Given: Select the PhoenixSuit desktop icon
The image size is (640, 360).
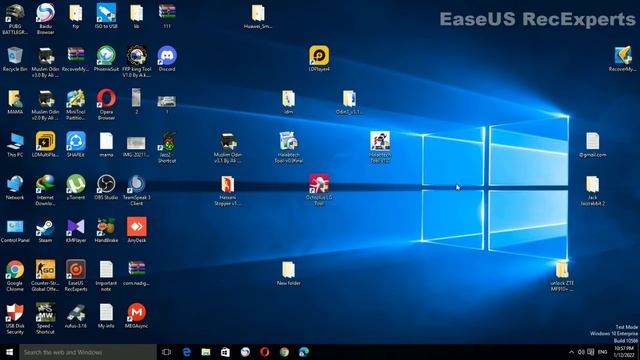Looking at the screenshot, I should coord(106,58).
